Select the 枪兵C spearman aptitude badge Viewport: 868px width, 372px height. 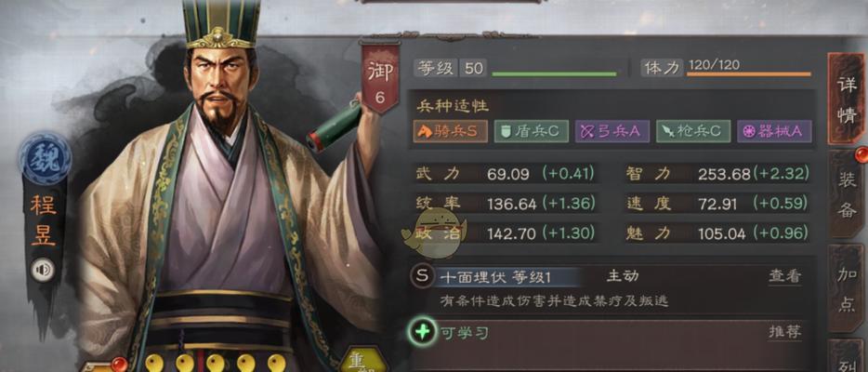click(x=693, y=131)
